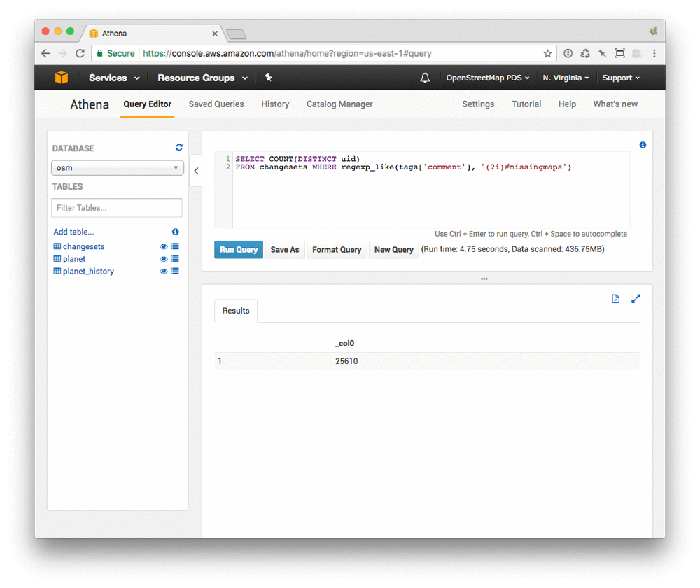Screen dimensions: 700x588
Task: Refresh the database list icon
Action: point(179,147)
